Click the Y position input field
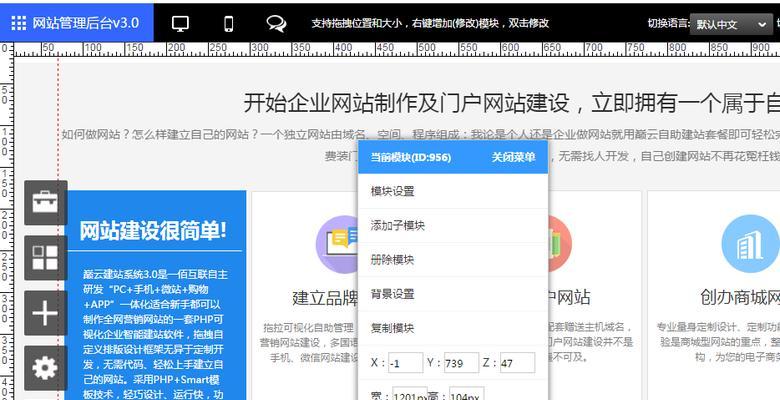The height and width of the screenshot is (400, 780). tap(461, 363)
